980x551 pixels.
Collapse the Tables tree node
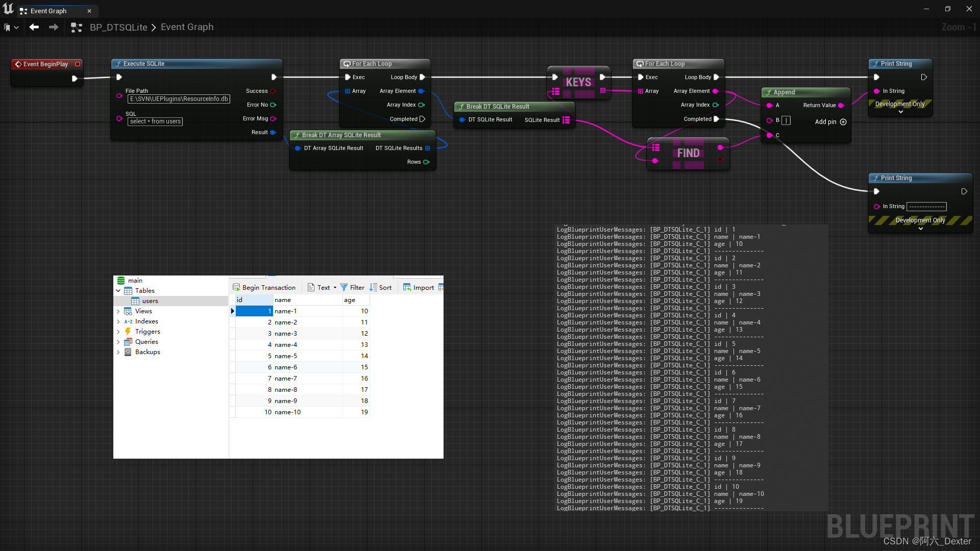(118, 291)
